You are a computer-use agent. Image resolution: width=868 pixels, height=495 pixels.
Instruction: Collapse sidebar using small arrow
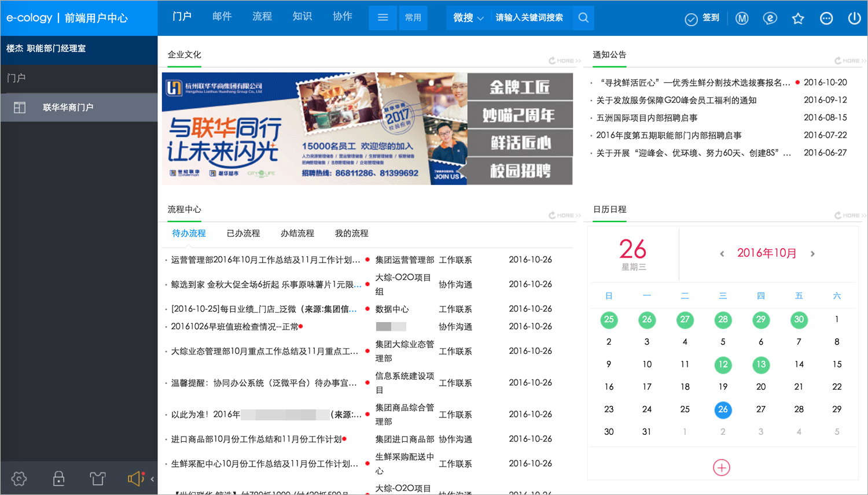click(x=152, y=479)
